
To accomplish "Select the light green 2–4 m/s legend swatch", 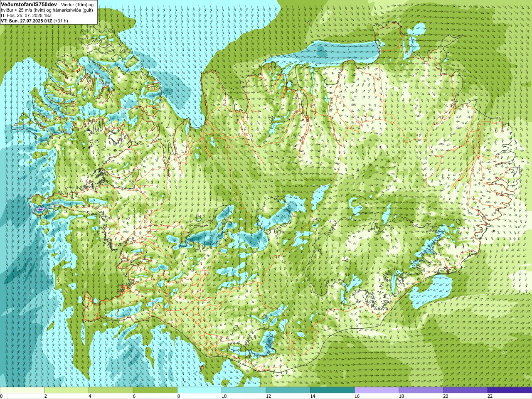I will click(66, 390).
